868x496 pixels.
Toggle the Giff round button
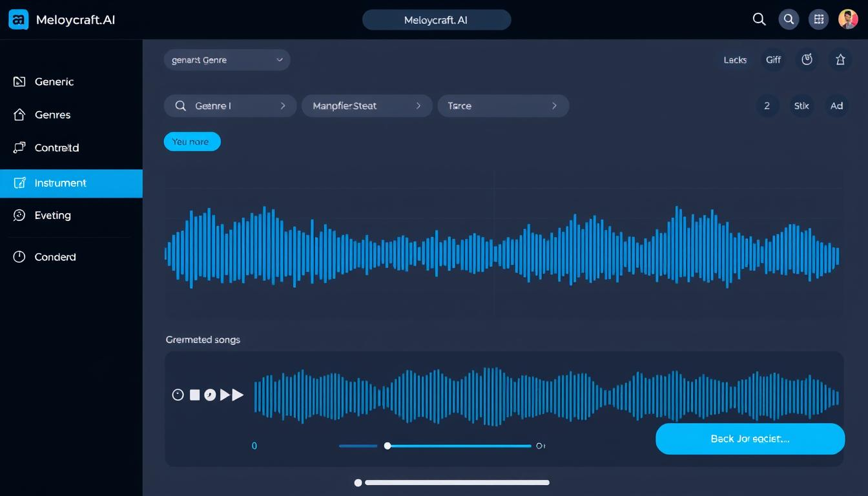pyautogui.click(x=773, y=60)
